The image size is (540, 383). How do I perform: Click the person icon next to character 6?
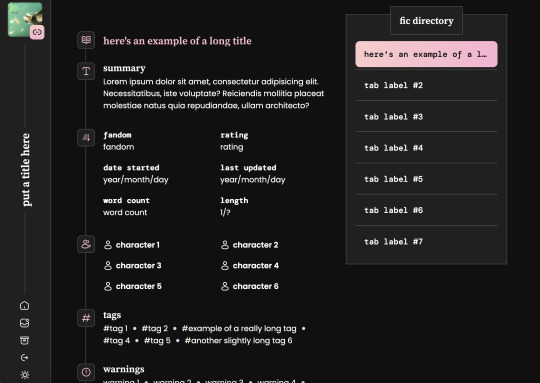225,286
